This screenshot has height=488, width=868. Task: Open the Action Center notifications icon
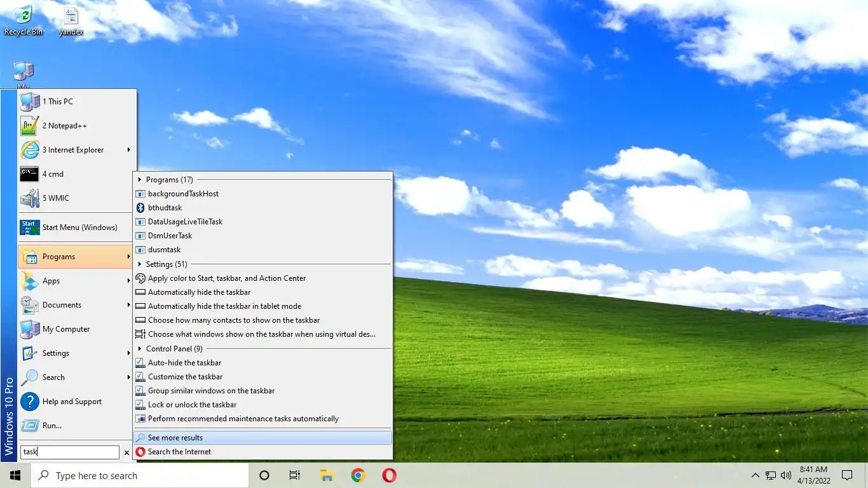[x=847, y=475]
